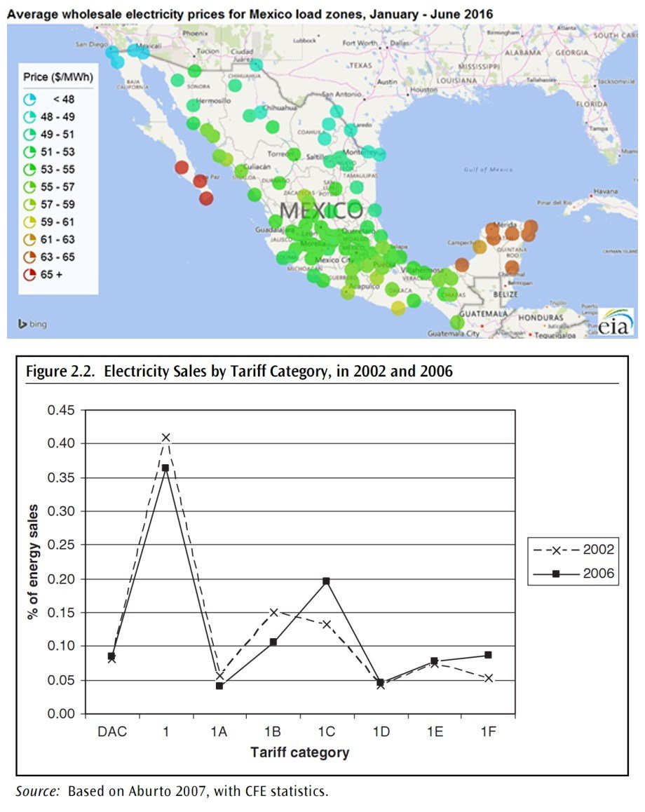The width and height of the screenshot is (645, 812).
Task: Click the 2002 X marker at category 1F
Action: point(488,678)
